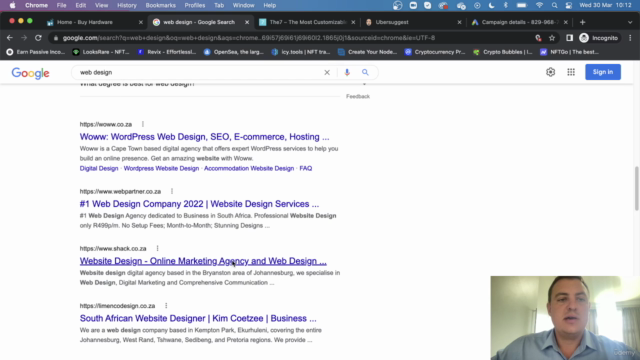Viewport: 640px width, 360px height.
Task: Click the Feedback link
Action: point(358,96)
